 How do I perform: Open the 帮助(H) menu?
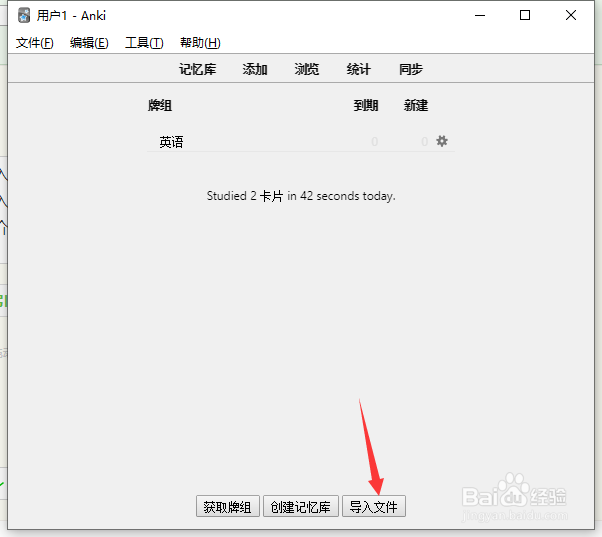pyautogui.click(x=200, y=43)
